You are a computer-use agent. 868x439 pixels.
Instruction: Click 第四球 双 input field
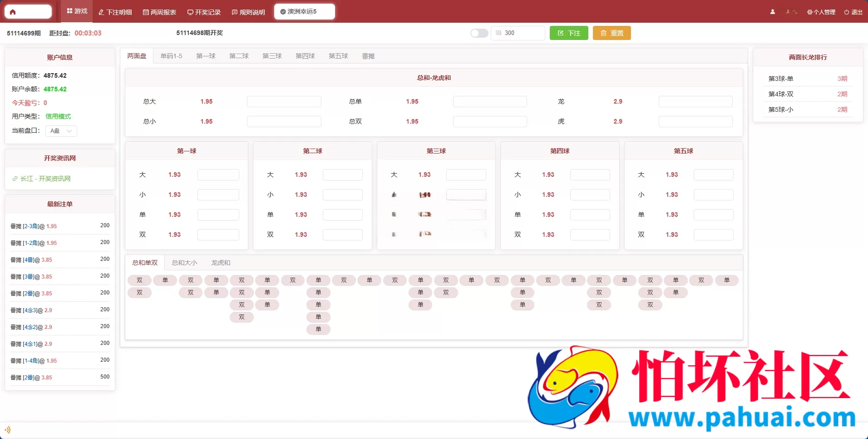[590, 234]
